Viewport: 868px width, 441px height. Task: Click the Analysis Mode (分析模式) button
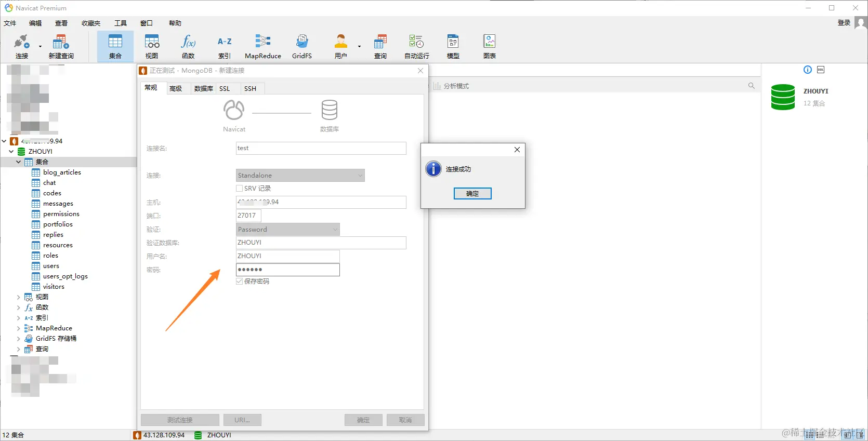pos(451,86)
